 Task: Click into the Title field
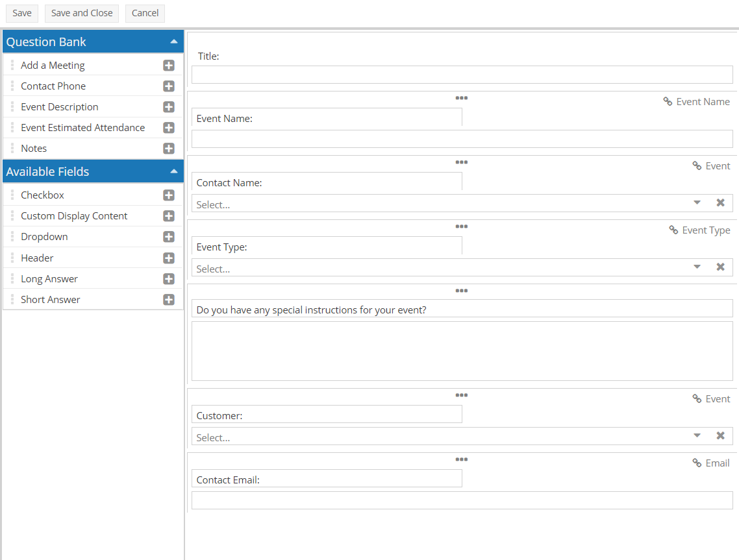(462, 75)
